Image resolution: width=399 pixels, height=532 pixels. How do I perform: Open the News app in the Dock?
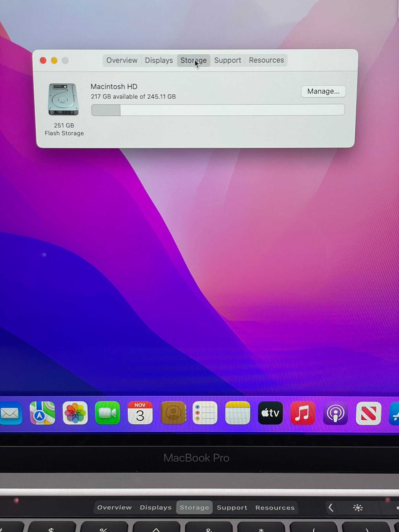(x=369, y=414)
